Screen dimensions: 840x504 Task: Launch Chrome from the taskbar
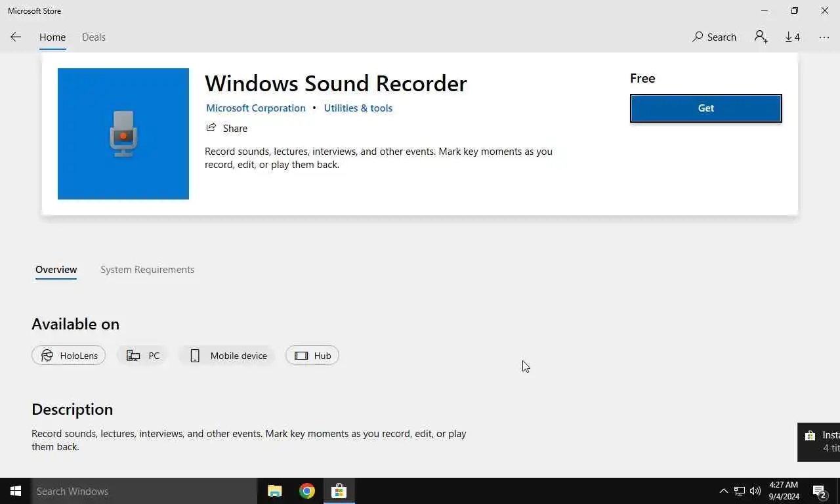coord(307,491)
